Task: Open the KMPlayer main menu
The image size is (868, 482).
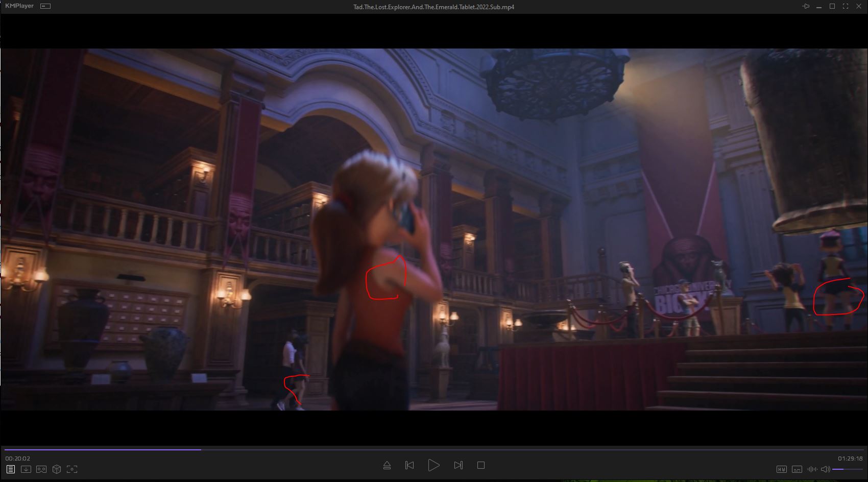Action: click(19, 6)
